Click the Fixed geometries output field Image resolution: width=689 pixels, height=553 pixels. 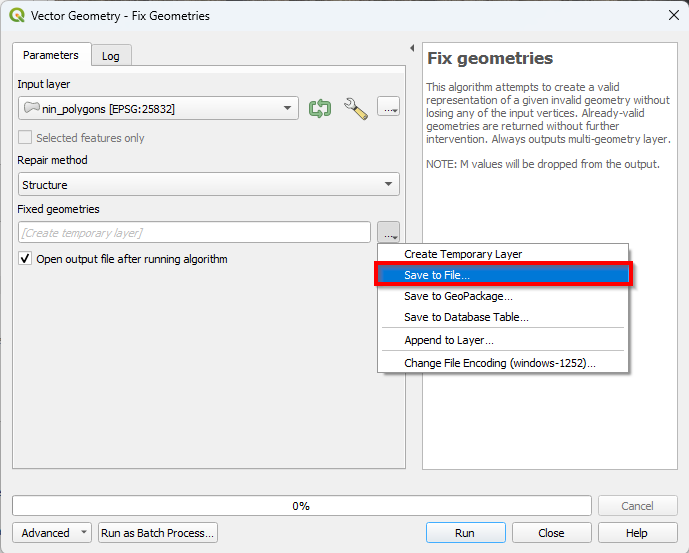195,233
